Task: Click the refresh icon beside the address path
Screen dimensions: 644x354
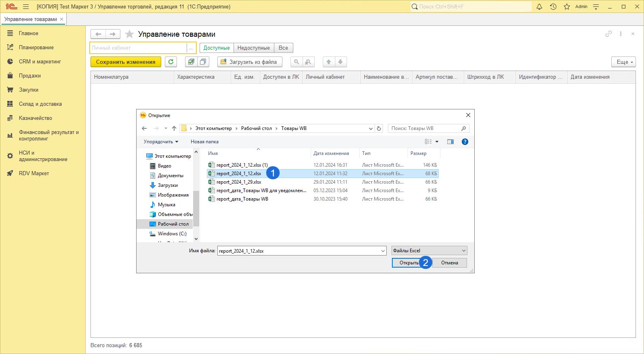Action: click(x=379, y=128)
